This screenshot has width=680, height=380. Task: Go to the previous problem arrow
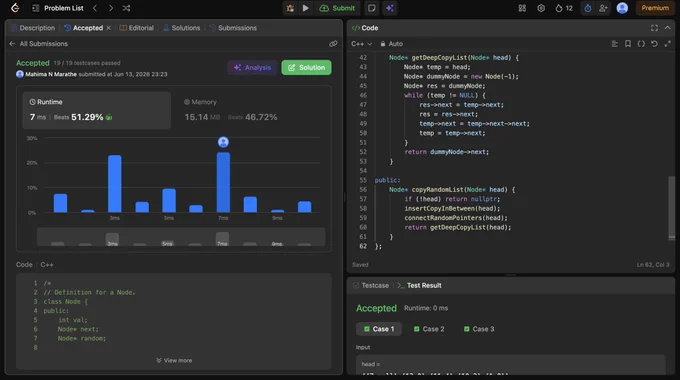click(x=95, y=8)
